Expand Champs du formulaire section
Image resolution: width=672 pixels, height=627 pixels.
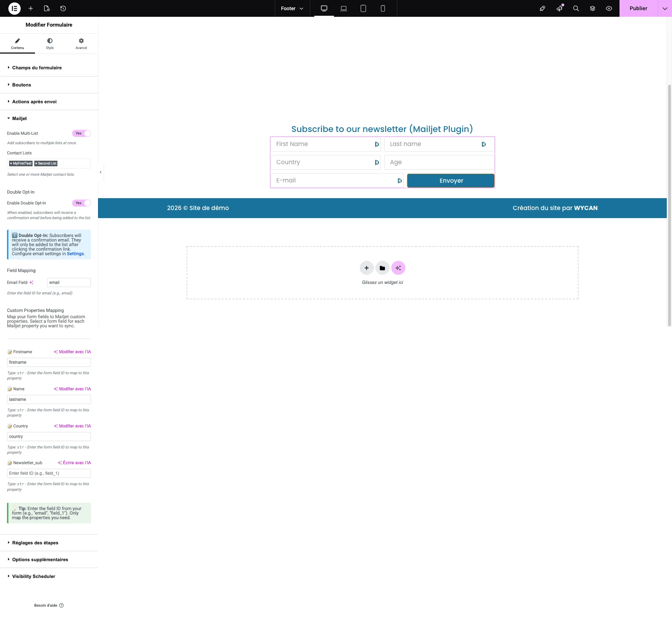tap(49, 68)
